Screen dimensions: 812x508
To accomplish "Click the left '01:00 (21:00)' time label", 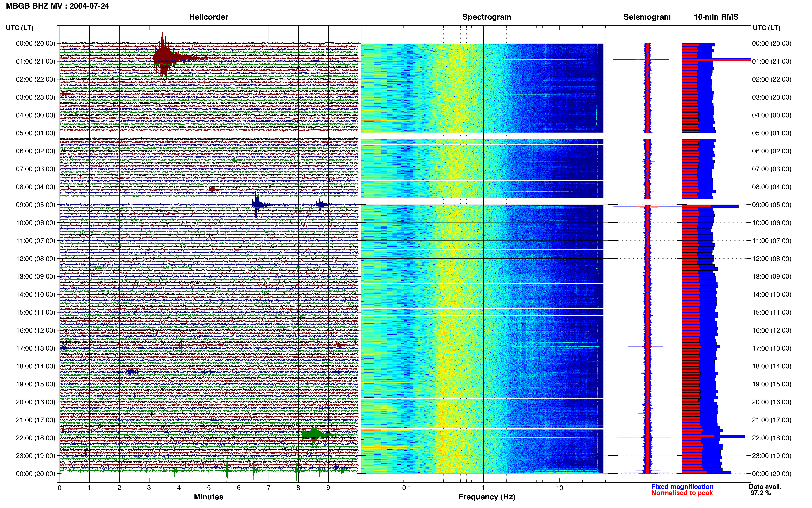I will [x=35, y=61].
